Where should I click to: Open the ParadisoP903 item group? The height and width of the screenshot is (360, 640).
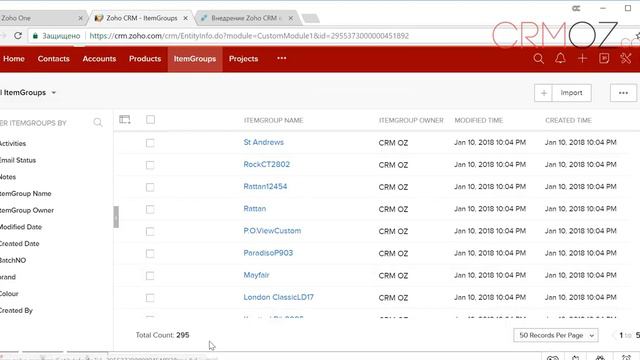268,253
